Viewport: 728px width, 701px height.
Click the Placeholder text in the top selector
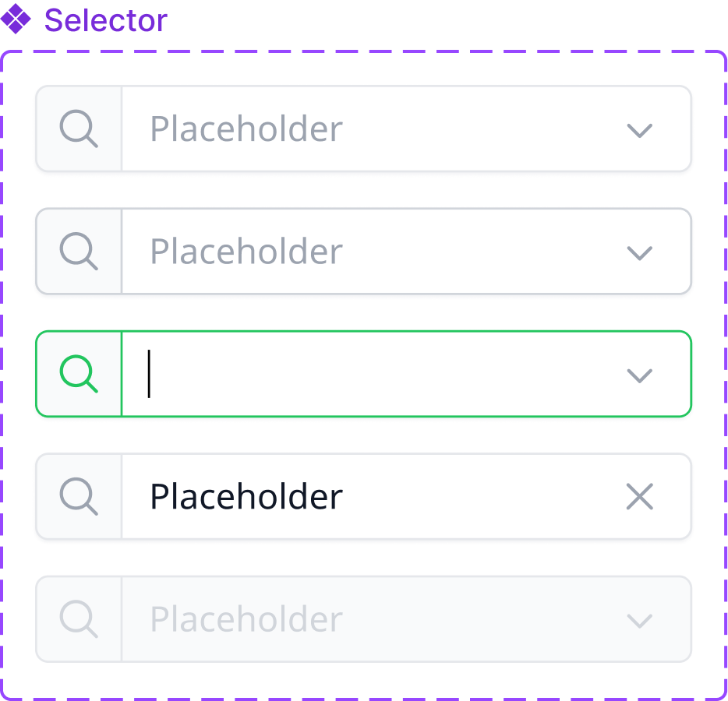246,129
